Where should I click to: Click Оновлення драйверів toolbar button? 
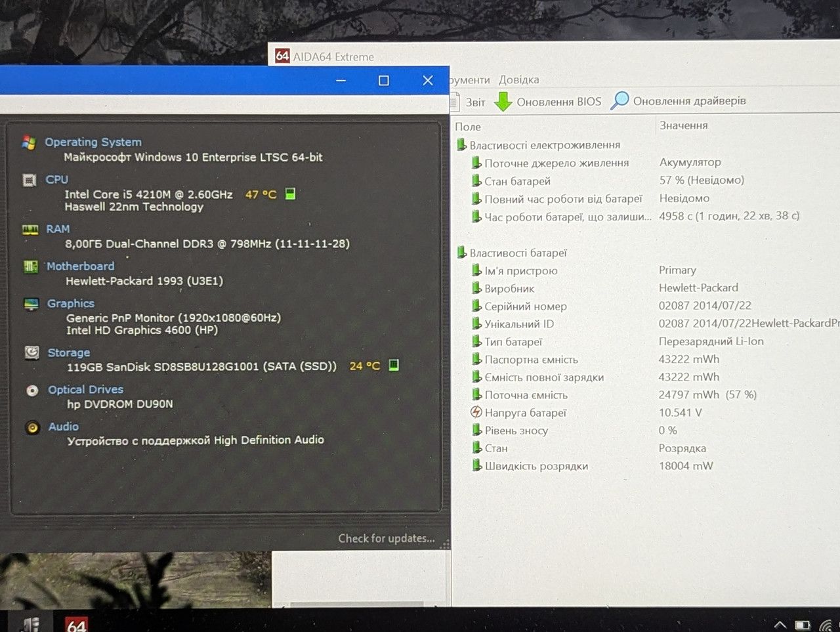point(679,100)
